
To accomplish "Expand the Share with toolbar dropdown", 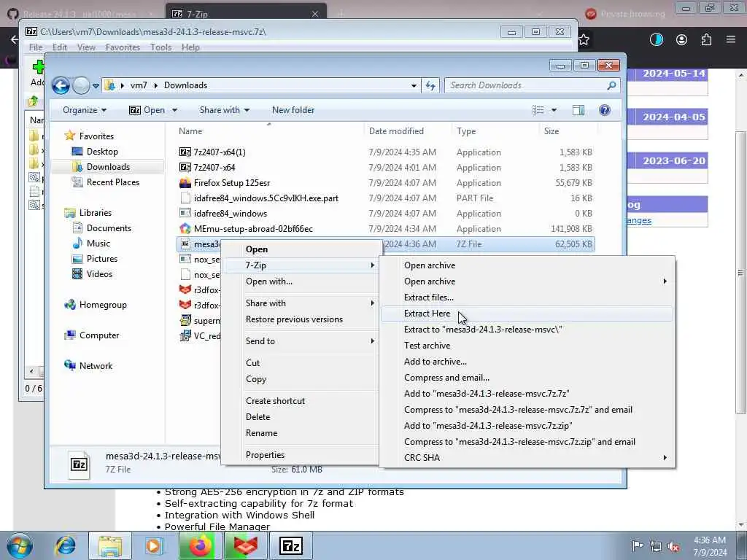I will [225, 111].
